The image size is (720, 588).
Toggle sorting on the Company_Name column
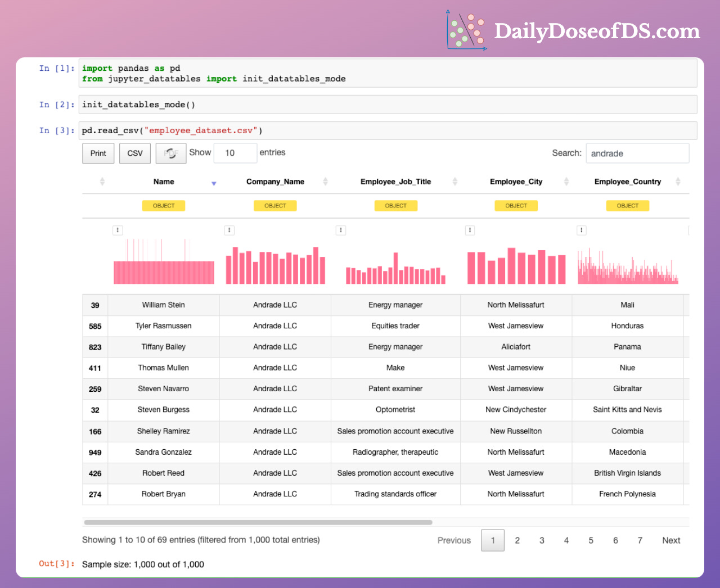click(325, 181)
